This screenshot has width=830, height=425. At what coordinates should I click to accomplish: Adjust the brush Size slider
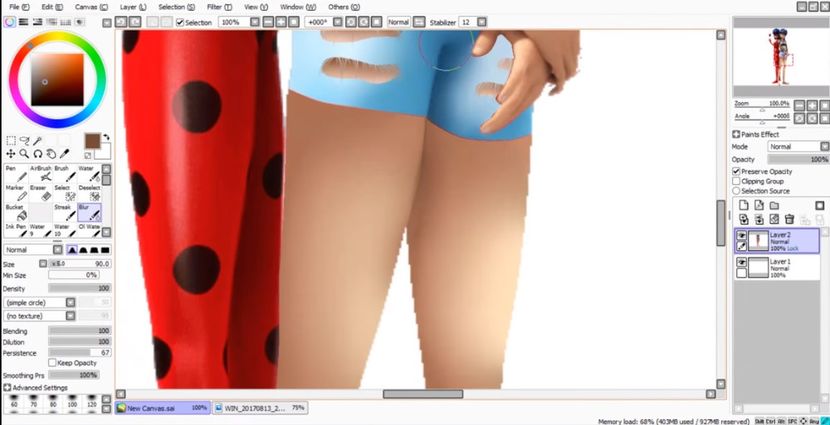80,264
